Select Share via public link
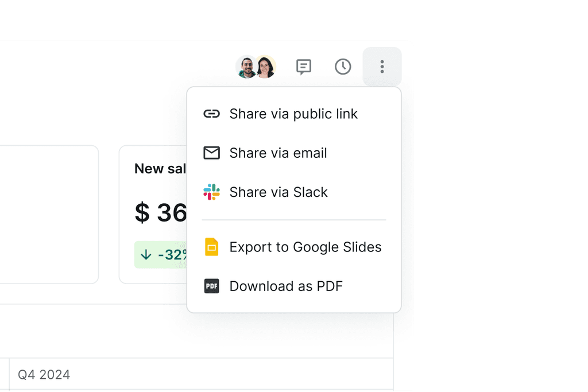Viewport: 588px width, 392px height. tap(293, 114)
